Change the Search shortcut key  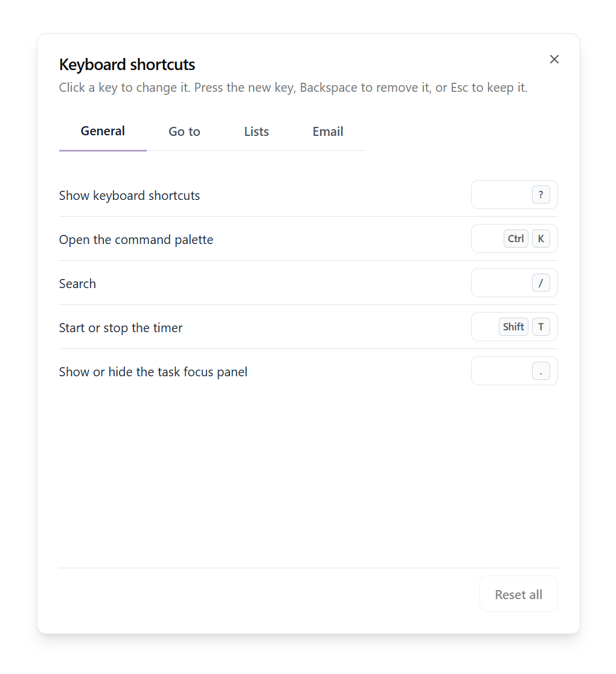[x=515, y=283]
